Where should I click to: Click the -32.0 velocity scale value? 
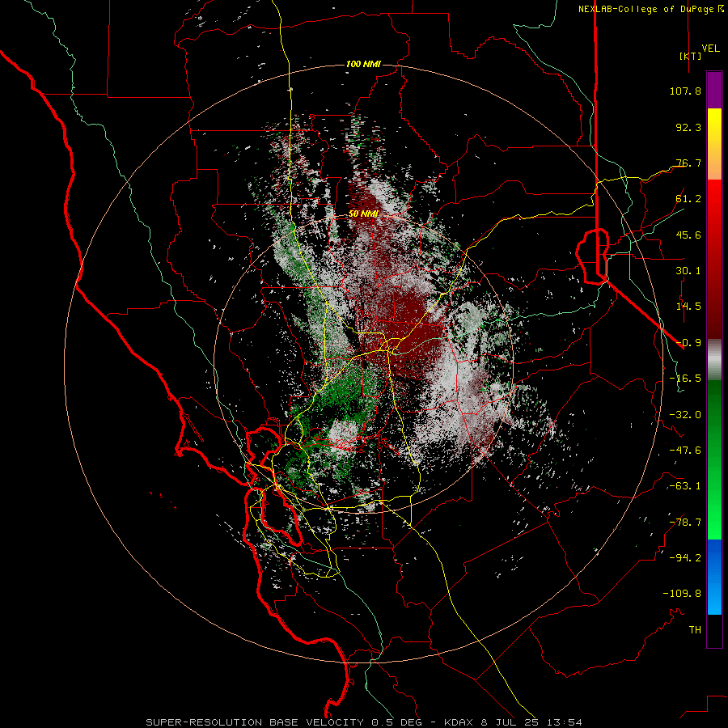(685, 415)
